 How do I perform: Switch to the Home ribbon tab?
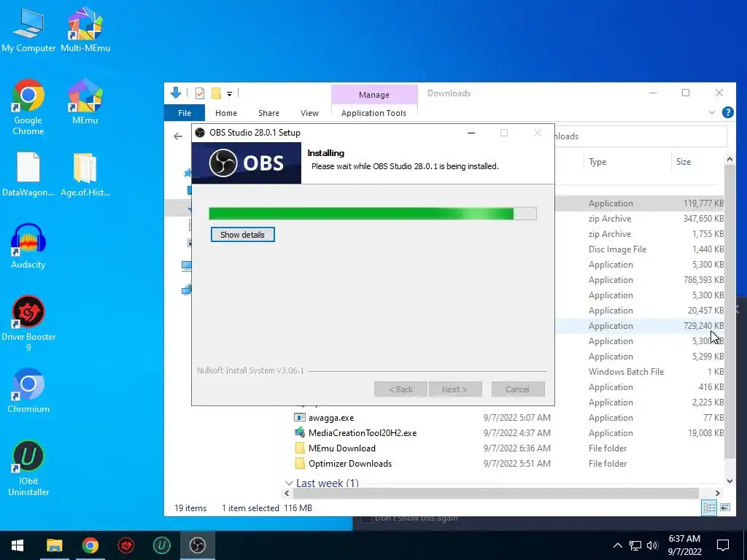[x=226, y=113]
